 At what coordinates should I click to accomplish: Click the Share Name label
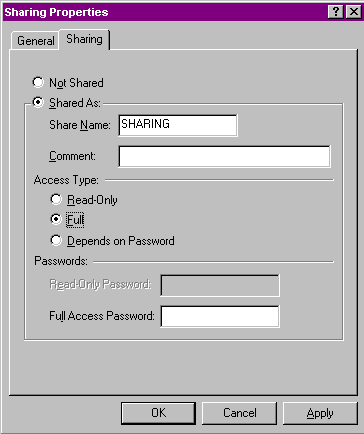point(80,125)
